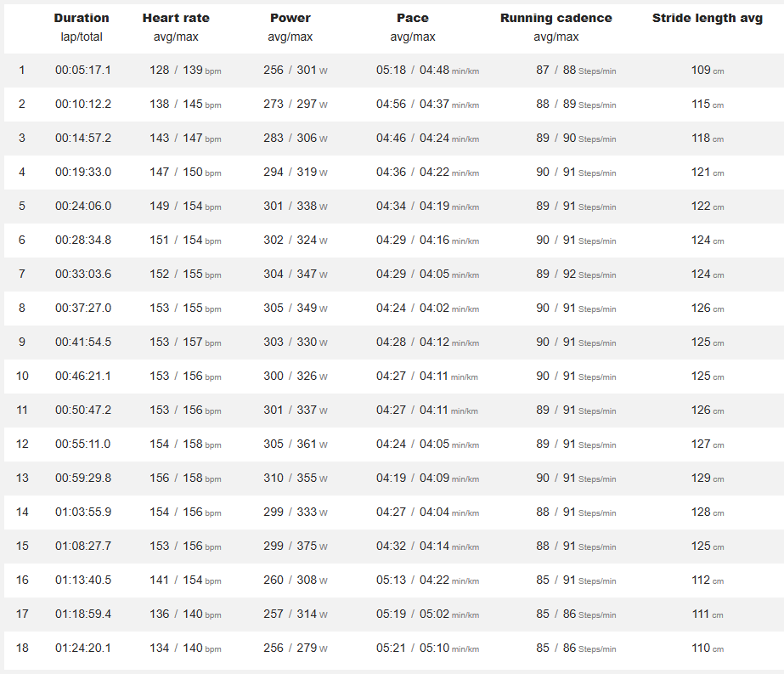Click lap 13 stride length 129 cm
The width and height of the screenshot is (784, 674).
pyautogui.click(x=708, y=479)
